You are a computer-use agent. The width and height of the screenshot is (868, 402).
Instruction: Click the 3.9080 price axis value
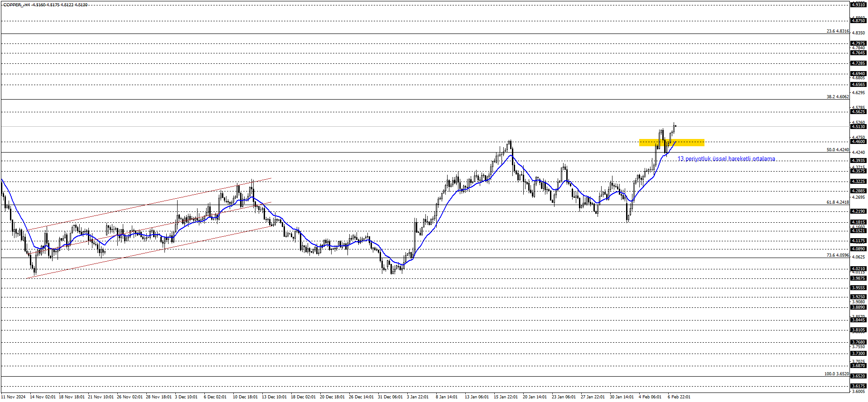858,302
